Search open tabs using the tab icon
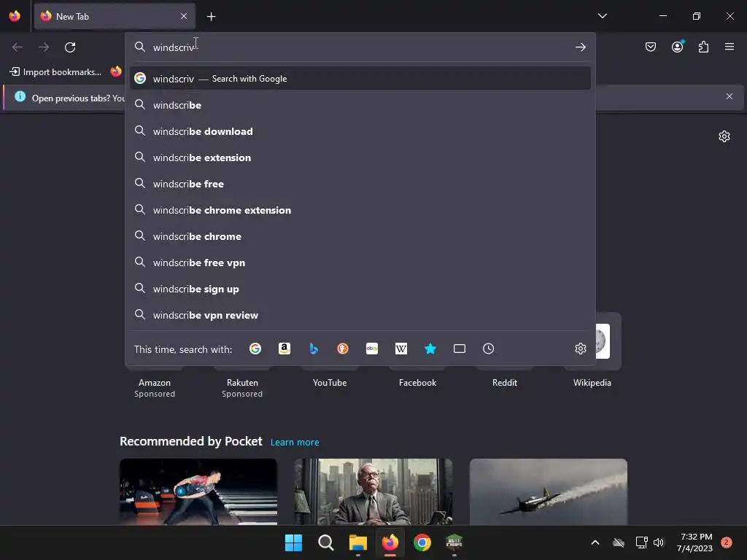747x560 pixels. [x=460, y=349]
